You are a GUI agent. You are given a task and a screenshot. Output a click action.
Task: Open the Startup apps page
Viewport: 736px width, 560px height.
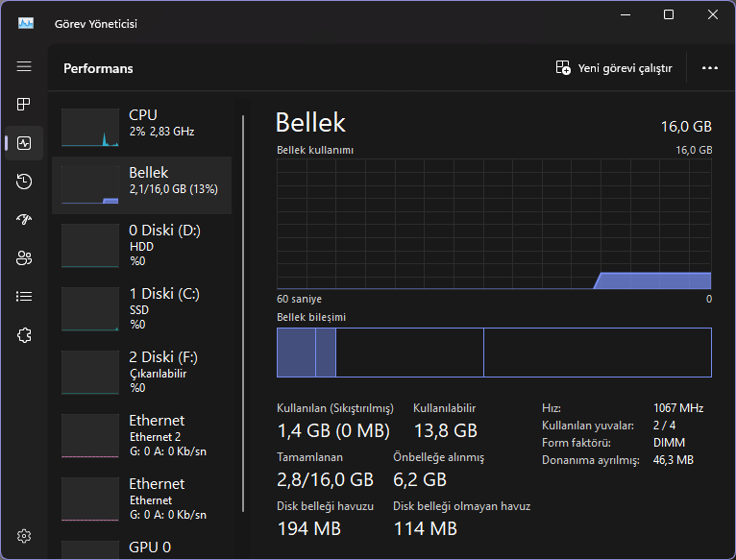coord(24,220)
